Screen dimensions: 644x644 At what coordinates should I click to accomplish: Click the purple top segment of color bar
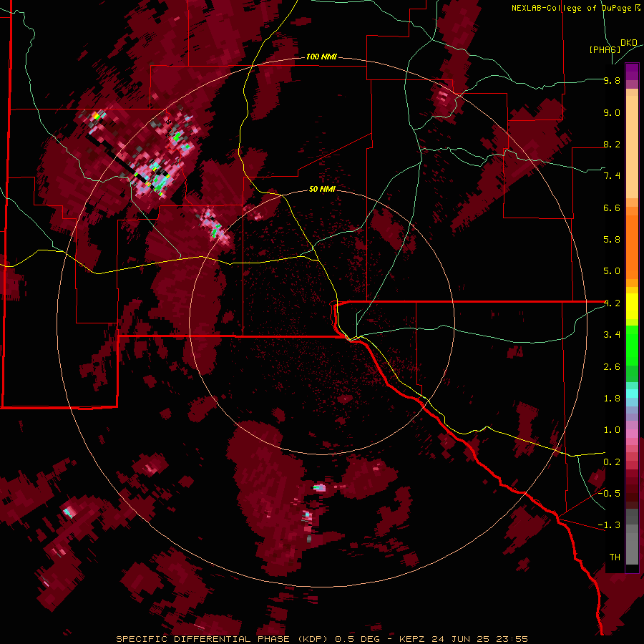tap(632, 72)
